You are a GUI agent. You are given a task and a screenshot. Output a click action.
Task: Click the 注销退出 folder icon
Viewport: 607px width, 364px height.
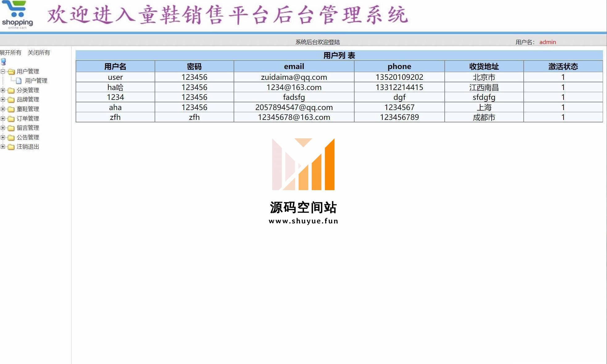[x=11, y=147]
